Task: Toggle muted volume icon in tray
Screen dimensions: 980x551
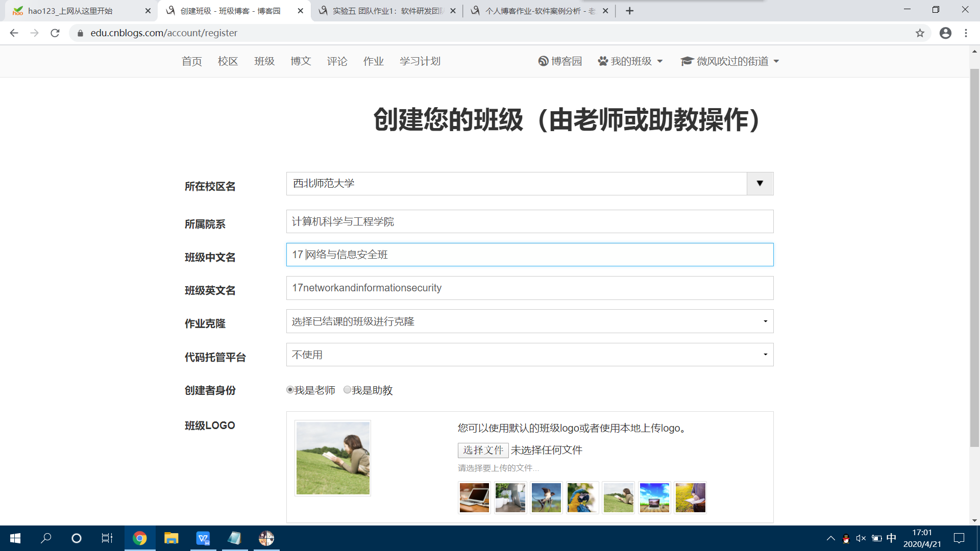Action: coord(861,538)
